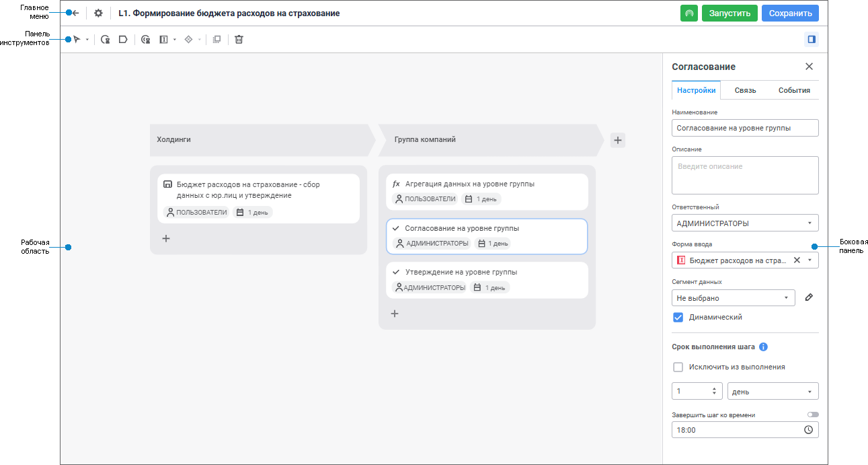Toggle the side panel icon
Image resolution: width=868 pixels, height=465 pixels.
coord(812,40)
